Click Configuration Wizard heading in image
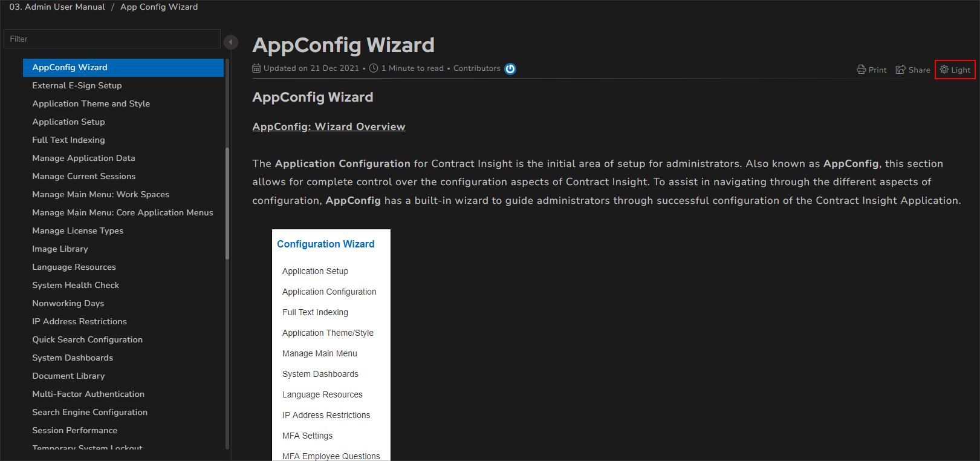This screenshot has height=461, width=980. click(x=325, y=244)
